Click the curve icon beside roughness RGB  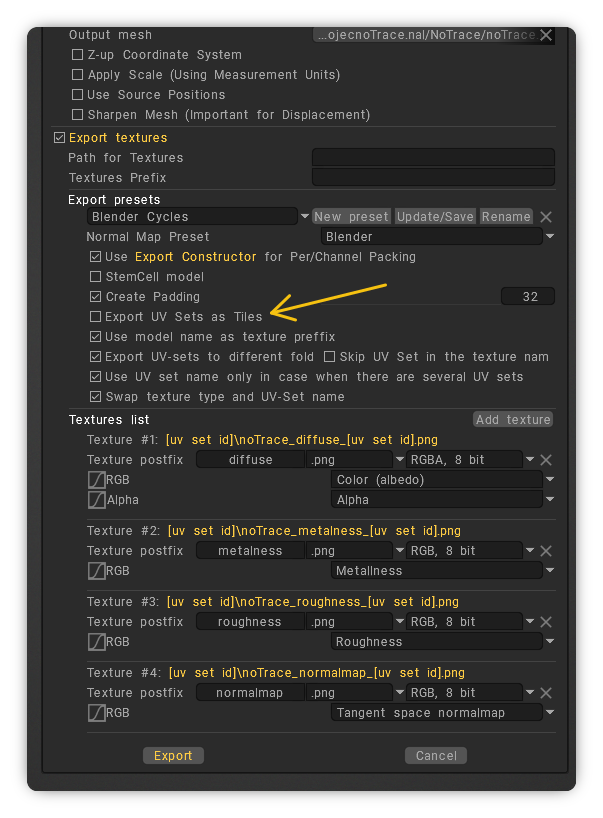(96, 642)
